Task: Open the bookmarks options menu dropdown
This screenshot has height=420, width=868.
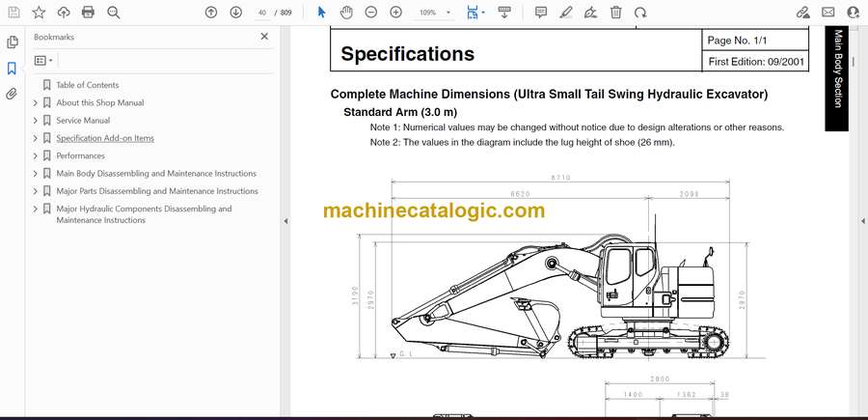Action: (x=43, y=60)
